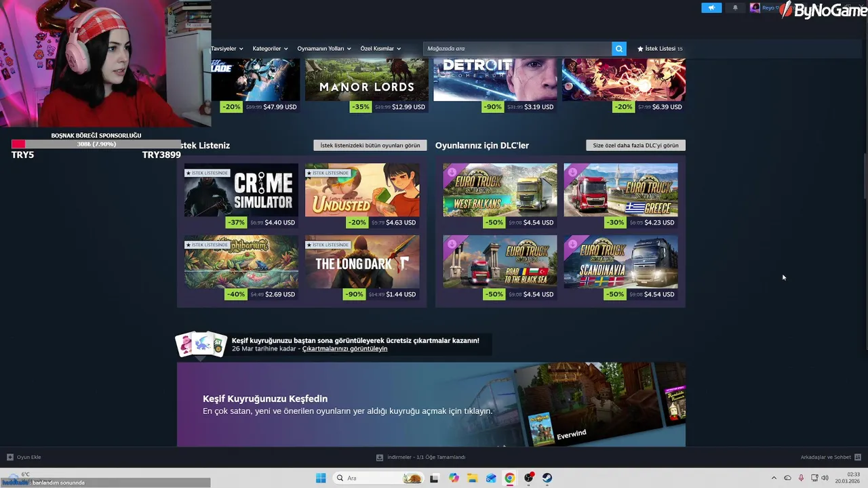Viewport: 868px width, 488px height.
Task: Open File Explorer from the taskbar
Action: tap(473, 478)
